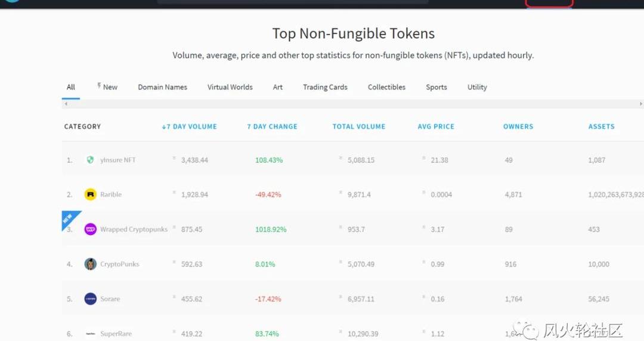This screenshot has width=644, height=341.
Task: Sort table by Owners column
Action: pos(518,126)
